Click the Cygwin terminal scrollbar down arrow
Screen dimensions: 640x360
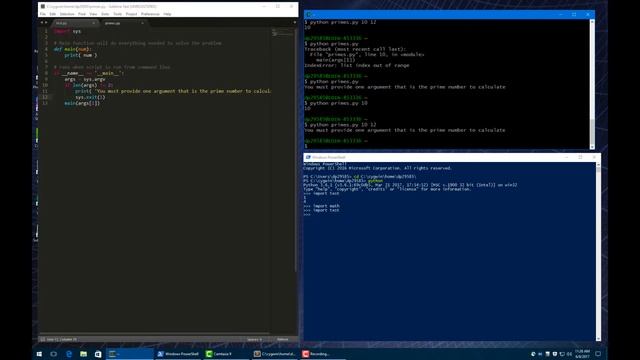pos(592,147)
